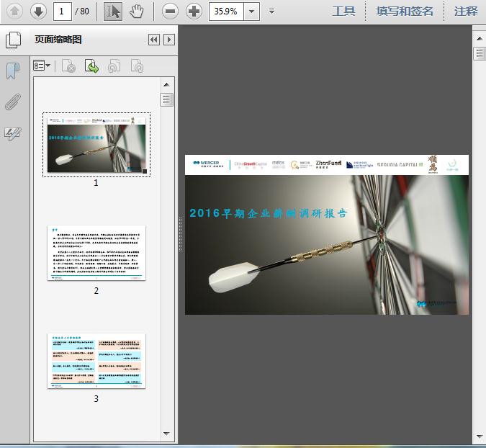
Task: Open the 注释 comments pane
Action: point(466,11)
